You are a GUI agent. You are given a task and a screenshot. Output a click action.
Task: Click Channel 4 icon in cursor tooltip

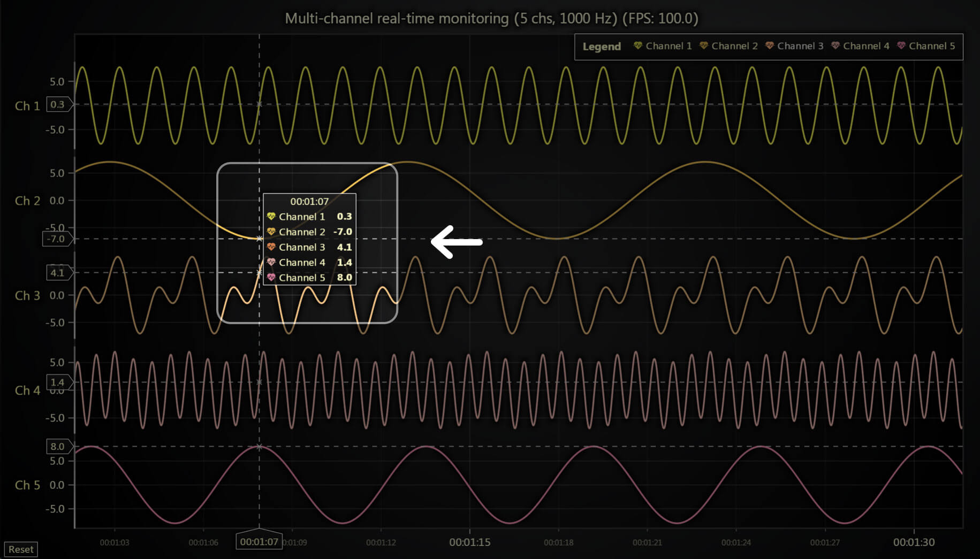[271, 262]
